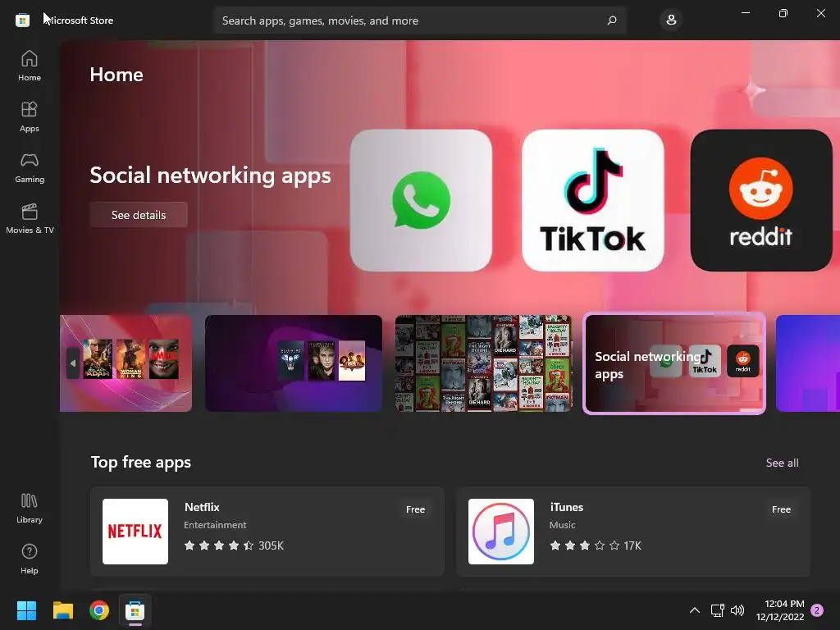Click iTunes rating count 17K
The height and width of the screenshot is (630, 840).
(x=632, y=546)
